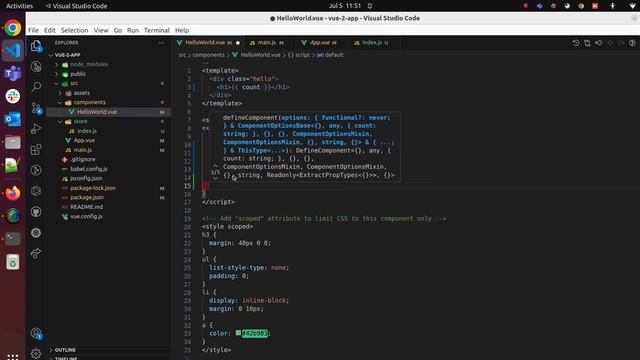640x360 pixels.
Task: Open the Terminal app from the dock
Action: pos(13,238)
